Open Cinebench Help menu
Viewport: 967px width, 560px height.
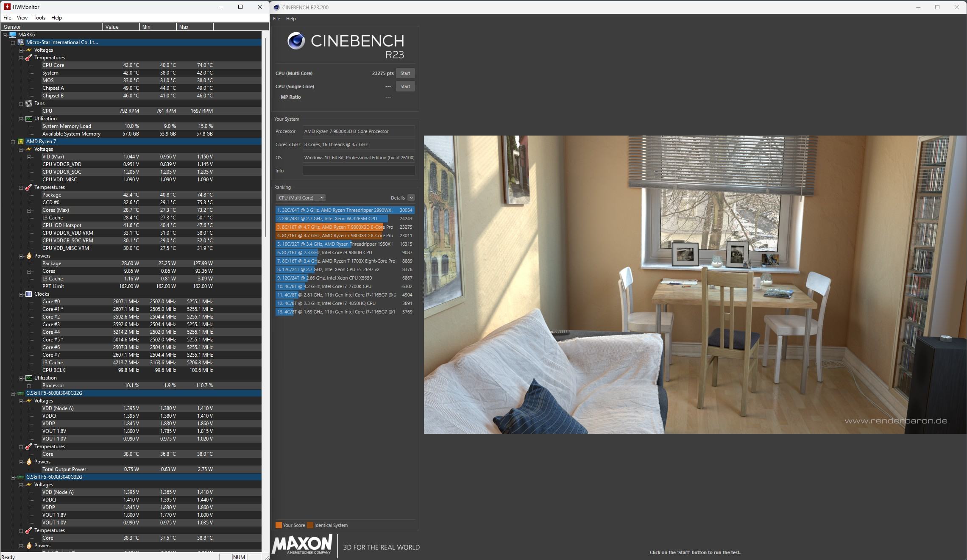(x=291, y=19)
